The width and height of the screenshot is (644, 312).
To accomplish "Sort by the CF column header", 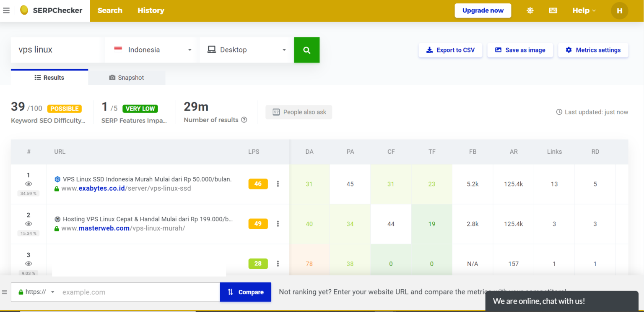I will 391,152.
